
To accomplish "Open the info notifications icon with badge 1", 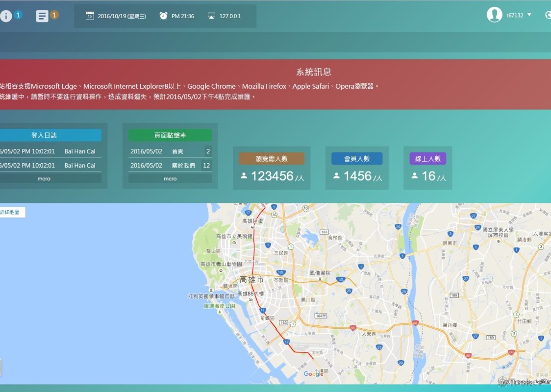I will [x=7, y=15].
